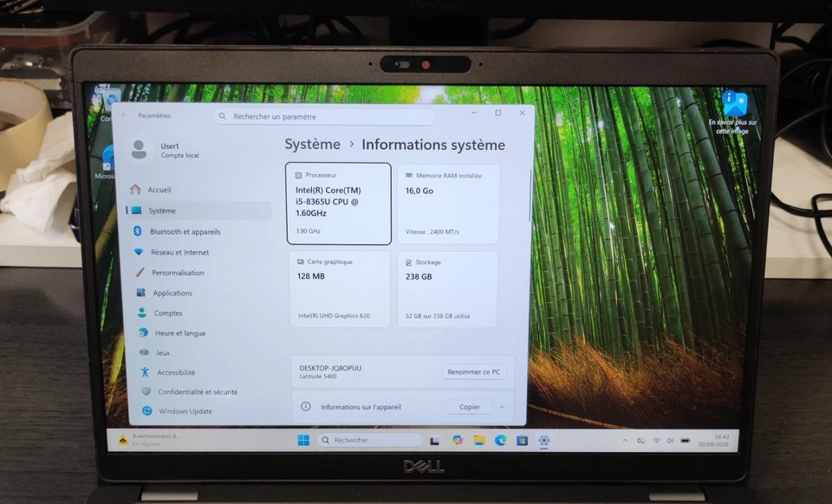Close the Paramètres window
Viewport: 832px width, 504px height.
click(522, 113)
